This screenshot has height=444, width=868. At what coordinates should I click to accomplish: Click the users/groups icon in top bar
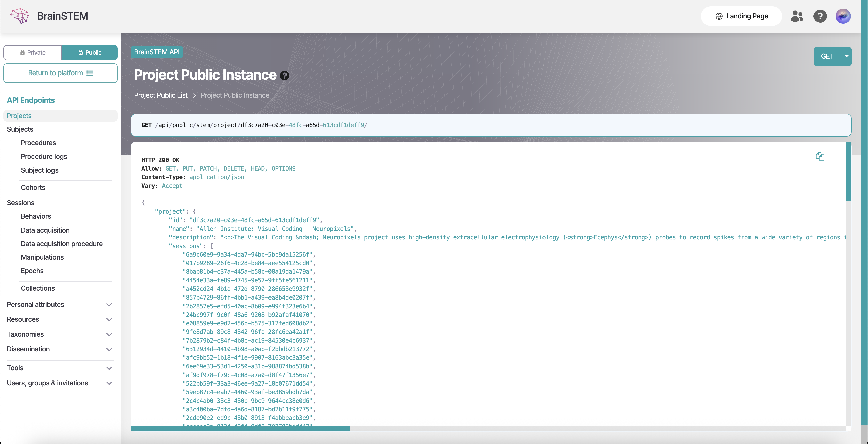797,16
